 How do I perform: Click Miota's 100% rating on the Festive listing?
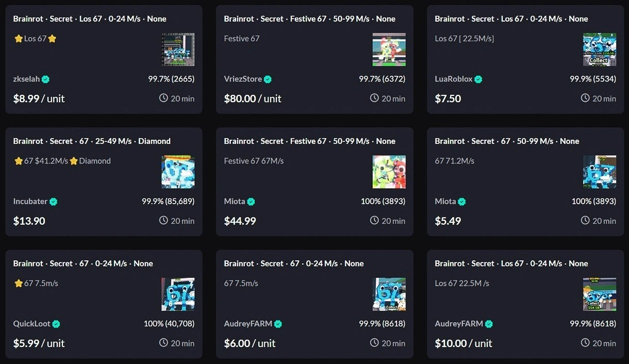tap(383, 201)
